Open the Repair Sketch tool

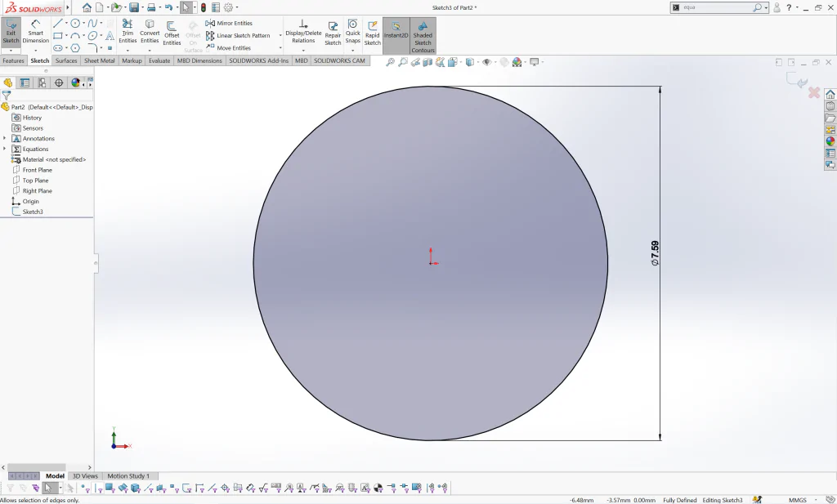[x=333, y=33]
